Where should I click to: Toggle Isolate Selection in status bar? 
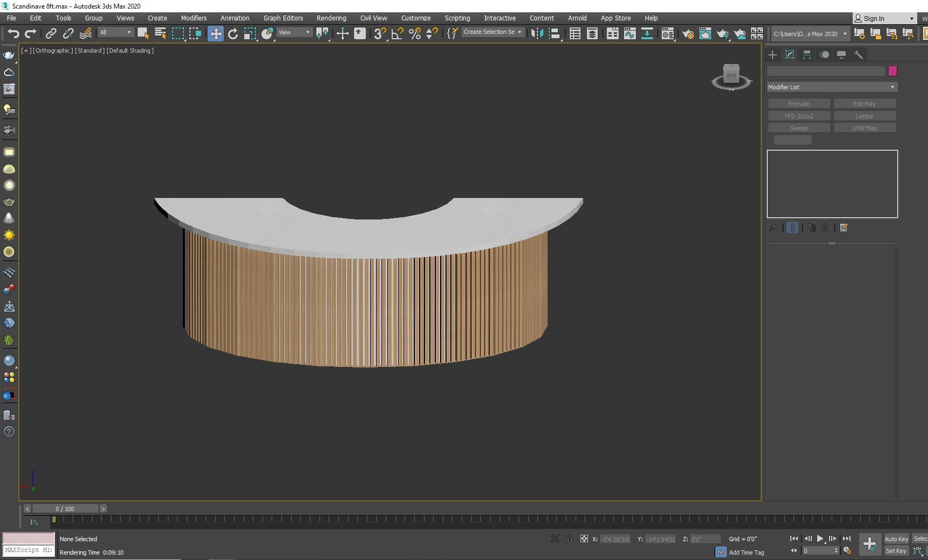[555, 538]
